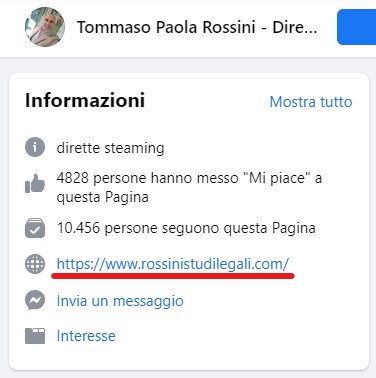Image resolution: width=376 pixels, height=378 pixels.
Task: Open the Interesse category link
Action: pyautogui.click(x=86, y=336)
